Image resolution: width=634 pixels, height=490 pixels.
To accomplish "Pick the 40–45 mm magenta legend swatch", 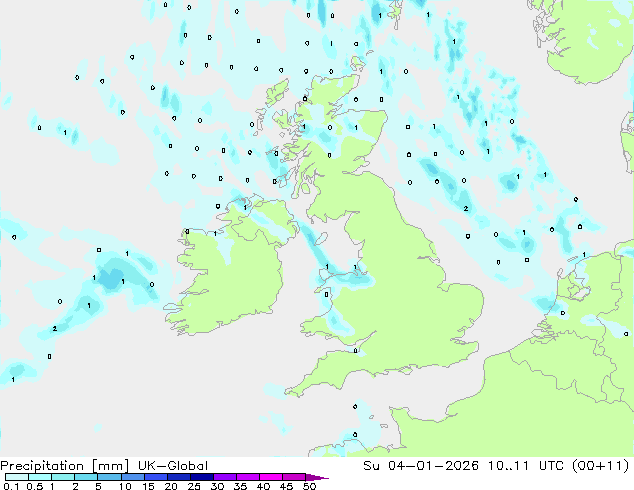I will point(271,477).
